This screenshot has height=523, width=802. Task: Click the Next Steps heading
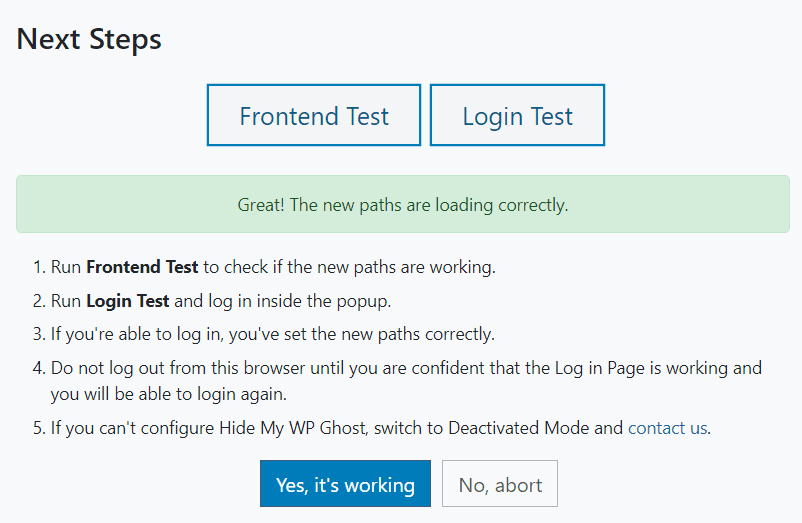[89, 40]
